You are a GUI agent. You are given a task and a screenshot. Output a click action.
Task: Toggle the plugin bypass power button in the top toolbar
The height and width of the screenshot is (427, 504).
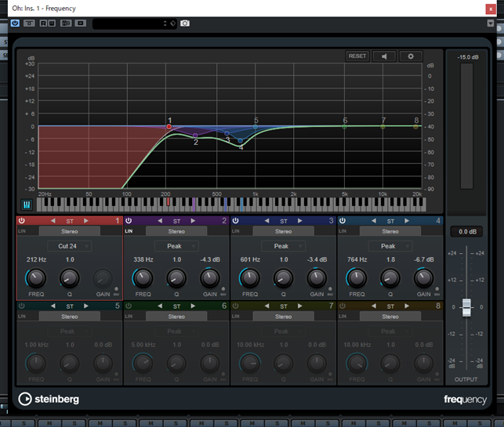point(15,24)
